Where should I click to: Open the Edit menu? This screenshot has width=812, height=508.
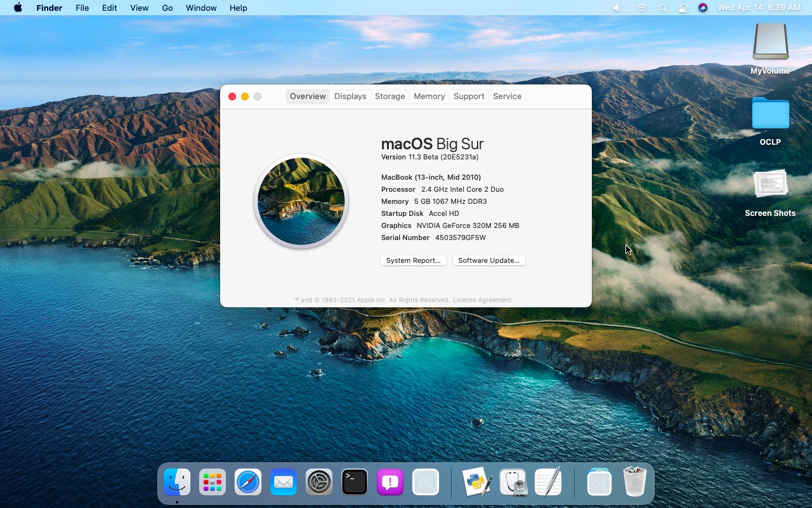click(x=110, y=8)
